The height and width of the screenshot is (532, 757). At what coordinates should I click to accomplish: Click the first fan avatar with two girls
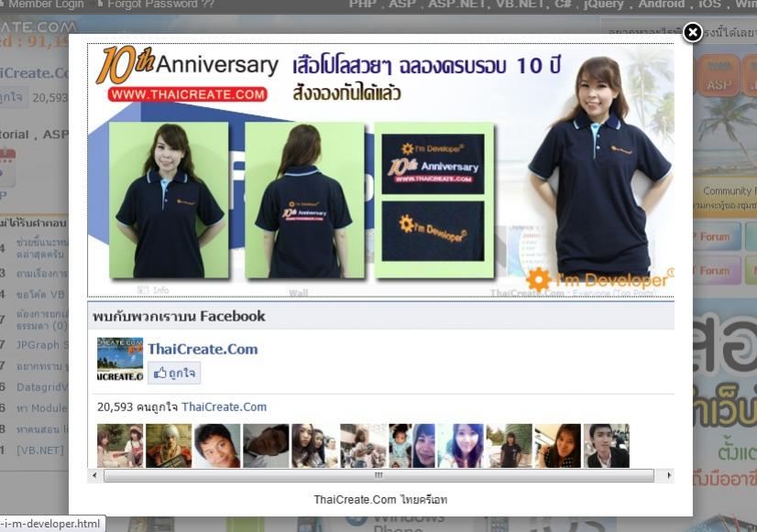(x=120, y=446)
